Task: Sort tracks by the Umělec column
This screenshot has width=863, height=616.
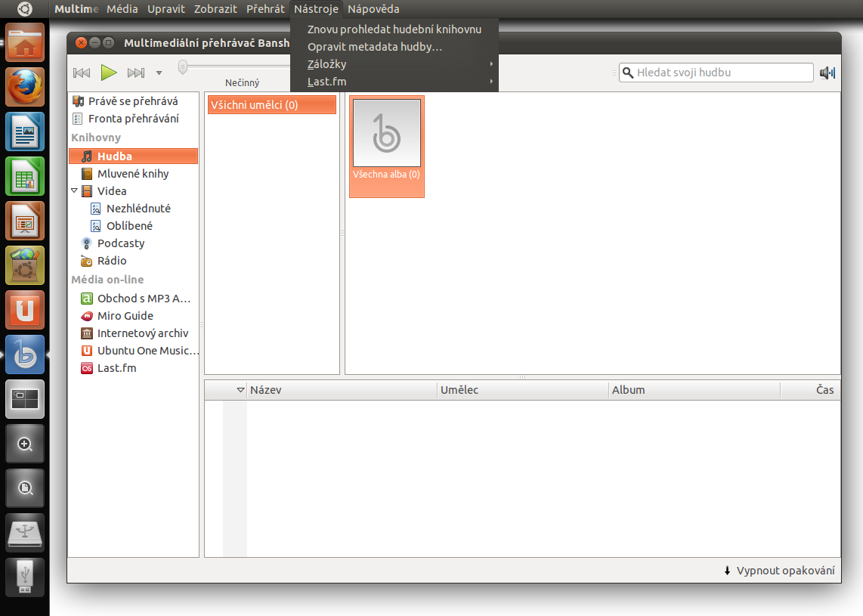Action: click(524, 390)
